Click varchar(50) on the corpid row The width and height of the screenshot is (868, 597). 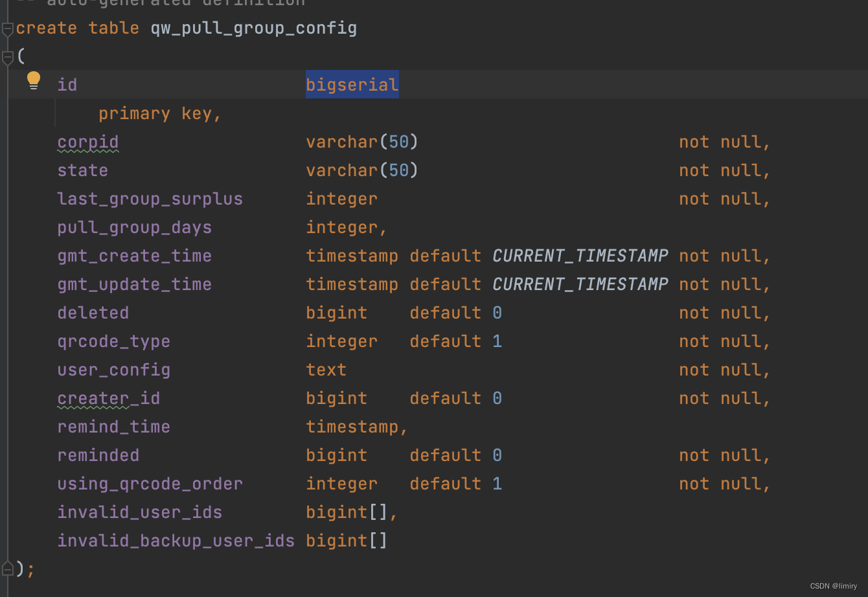tap(362, 142)
